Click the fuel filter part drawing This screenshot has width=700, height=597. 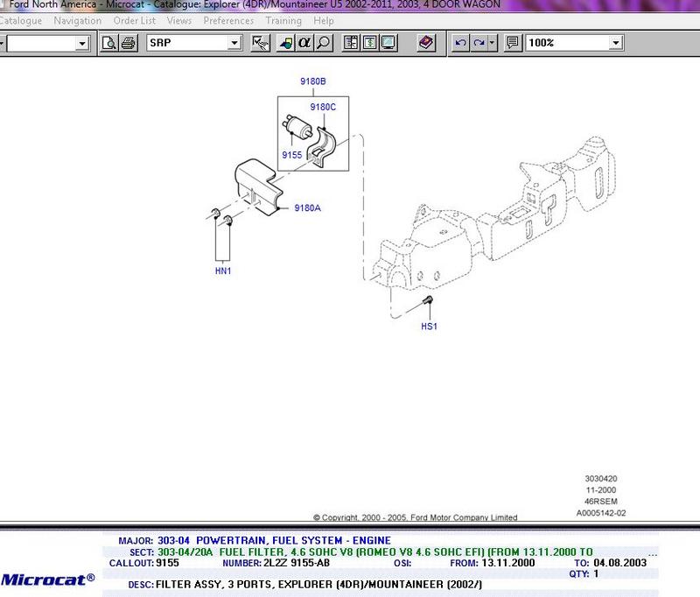click(297, 125)
